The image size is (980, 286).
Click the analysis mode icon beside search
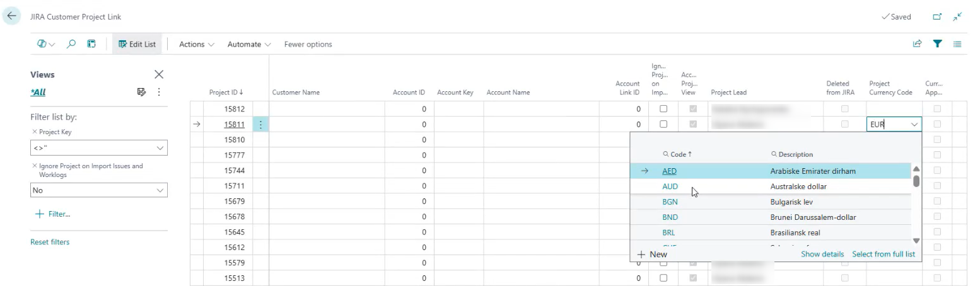(x=91, y=44)
